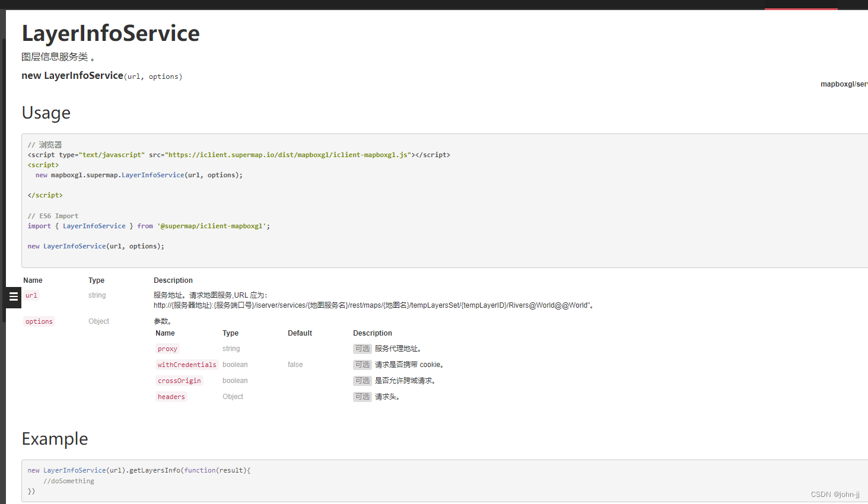Image resolution: width=868 pixels, height=504 pixels.
Task: Click the crossOrigin parameter name
Action: click(179, 380)
